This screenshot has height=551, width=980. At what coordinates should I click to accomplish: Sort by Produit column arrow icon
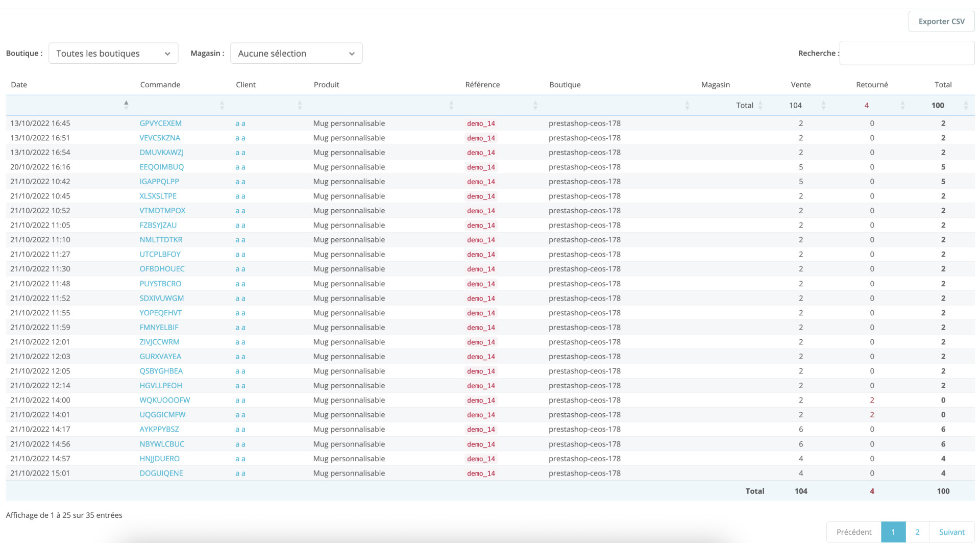pos(451,105)
